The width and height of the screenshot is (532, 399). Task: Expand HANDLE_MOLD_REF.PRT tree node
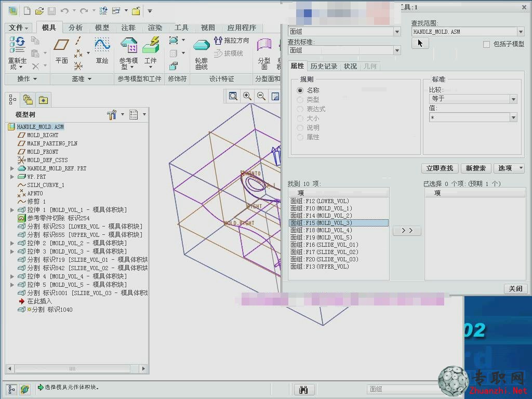point(12,168)
